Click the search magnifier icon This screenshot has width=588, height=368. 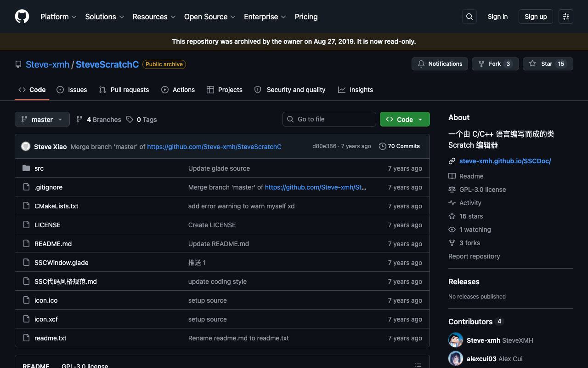click(469, 17)
